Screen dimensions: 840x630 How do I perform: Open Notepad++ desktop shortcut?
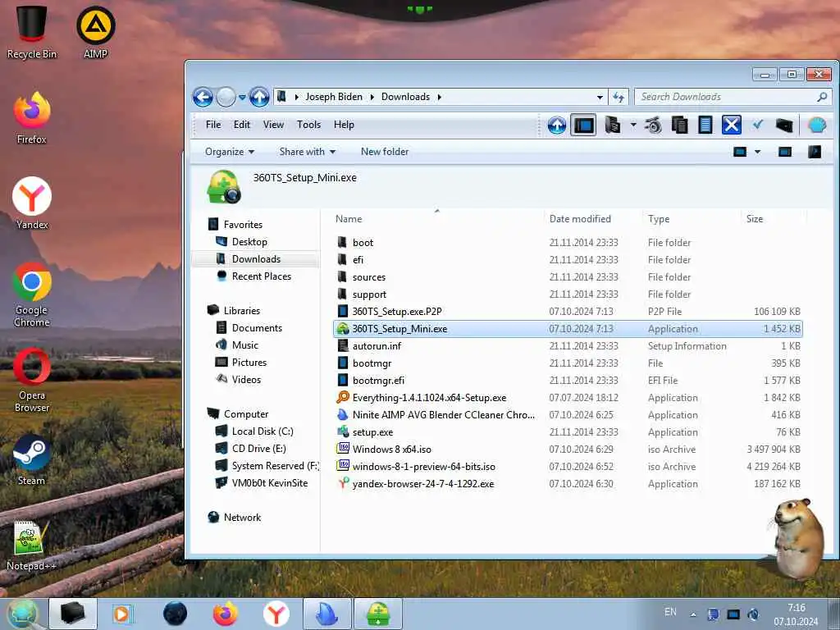(x=31, y=546)
